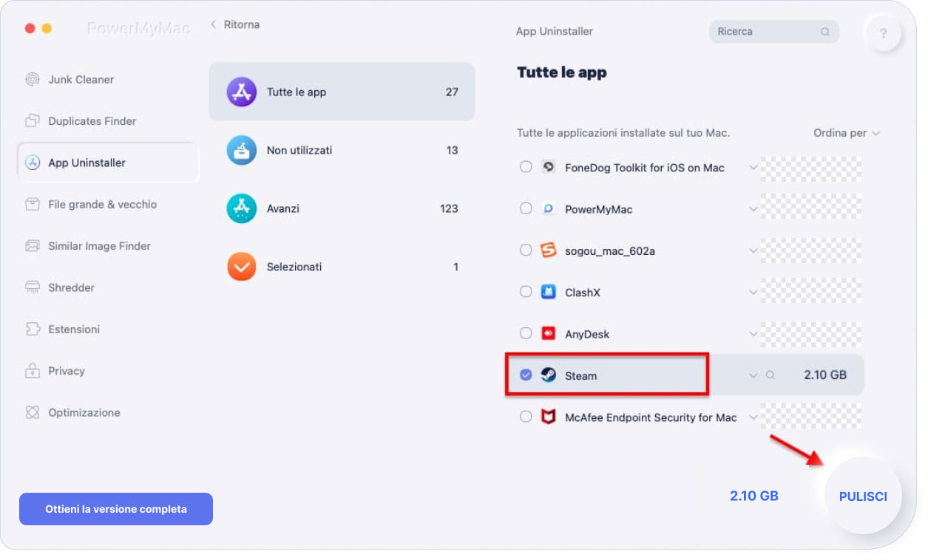The height and width of the screenshot is (560, 928).
Task: Click the Steam app icon
Action: pos(548,375)
